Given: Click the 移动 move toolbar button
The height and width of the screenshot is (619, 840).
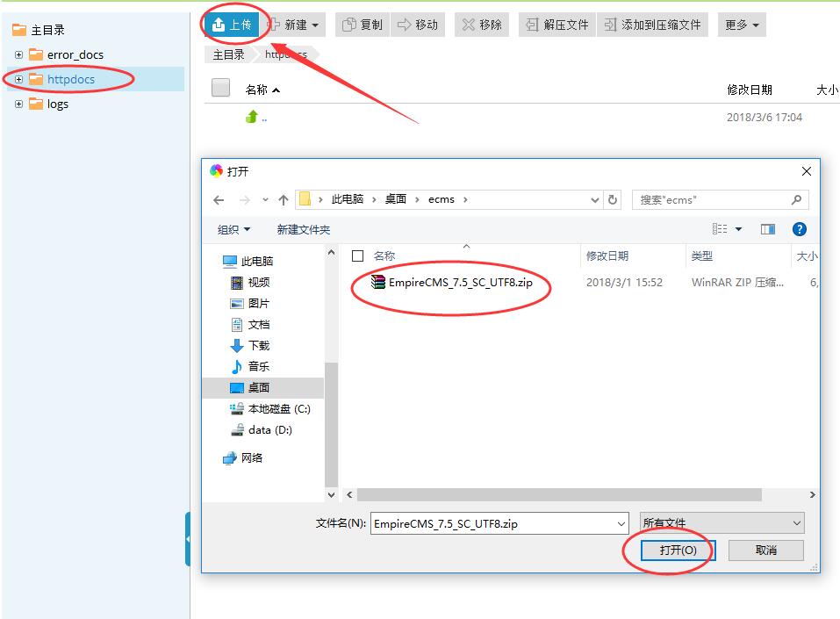Looking at the screenshot, I should tap(418, 25).
